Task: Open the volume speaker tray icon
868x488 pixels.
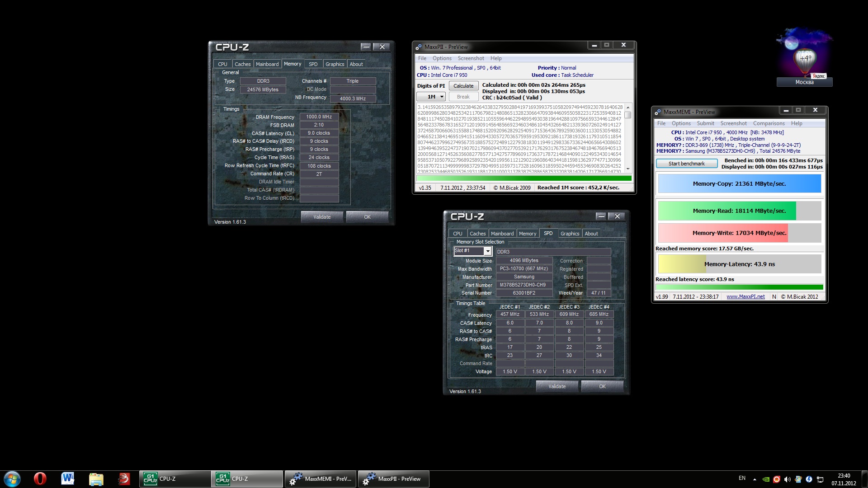Action: (787, 479)
